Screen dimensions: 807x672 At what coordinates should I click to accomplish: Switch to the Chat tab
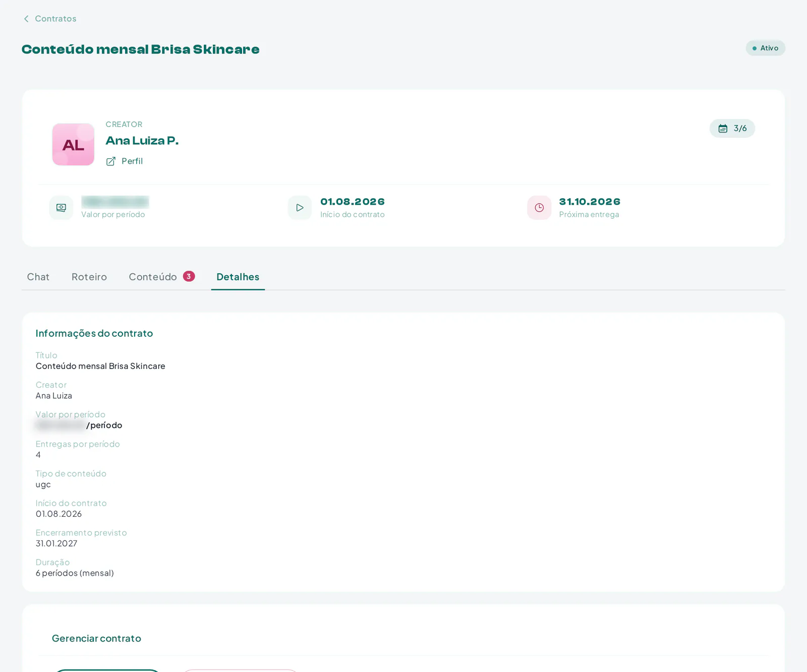tap(38, 277)
